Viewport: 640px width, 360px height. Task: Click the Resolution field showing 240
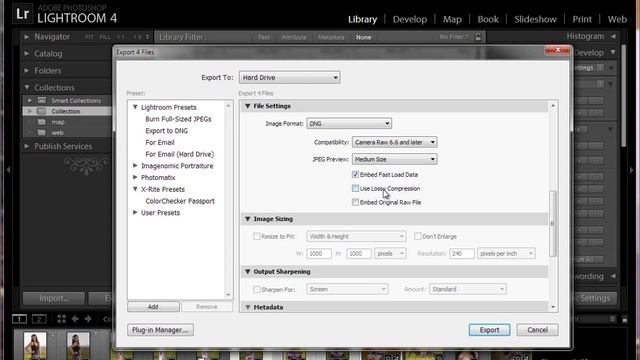tap(462, 253)
